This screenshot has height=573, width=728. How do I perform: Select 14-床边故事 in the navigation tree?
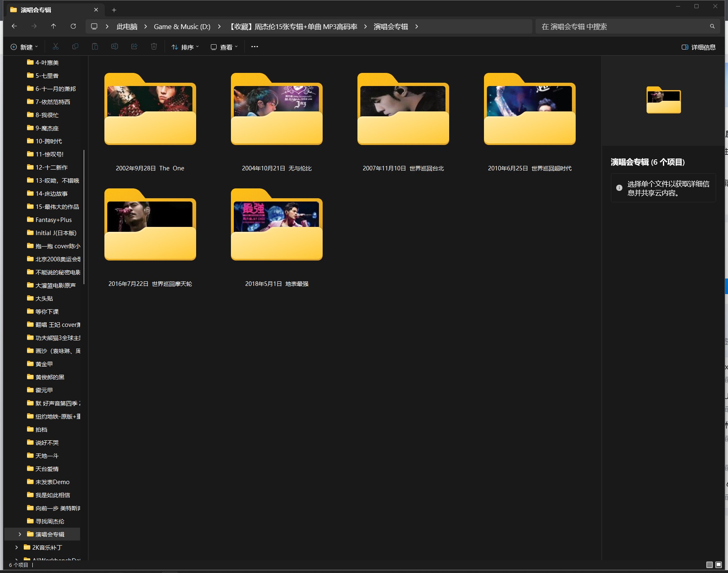pyautogui.click(x=47, y=193)
